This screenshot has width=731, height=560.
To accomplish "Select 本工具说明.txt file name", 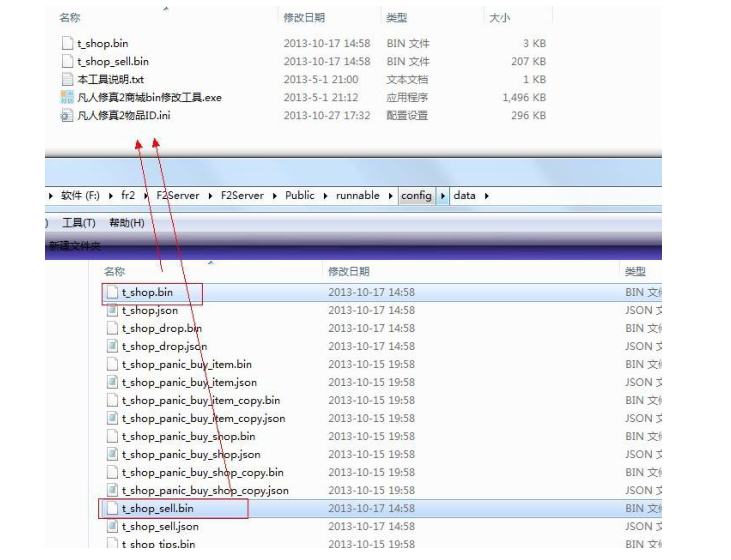I will (110, 79).
